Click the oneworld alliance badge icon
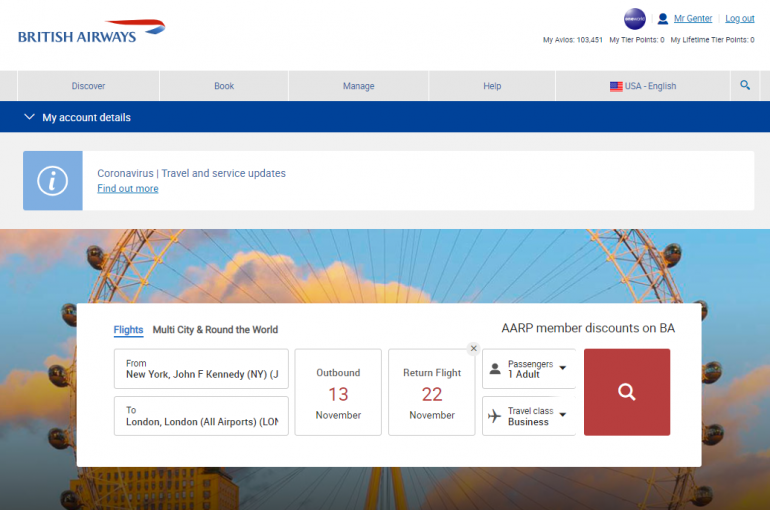770x510 pixels. click(x=634, y=18)
